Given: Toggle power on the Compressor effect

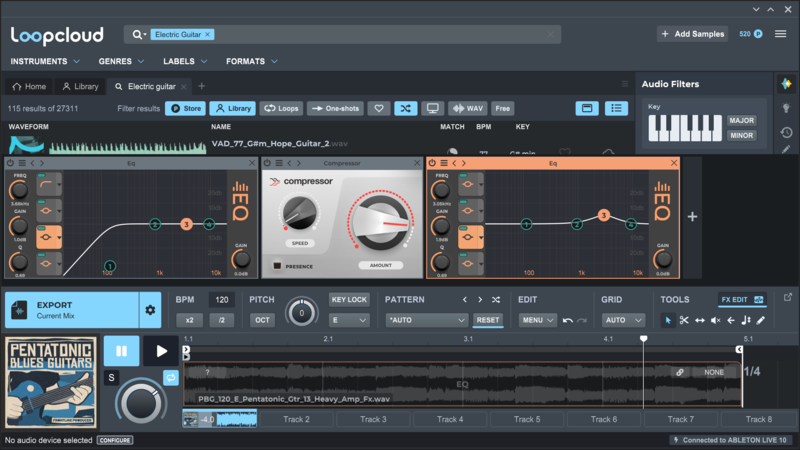Looking at the screenshot, I should pyautogui.click(x=268, y=163).
